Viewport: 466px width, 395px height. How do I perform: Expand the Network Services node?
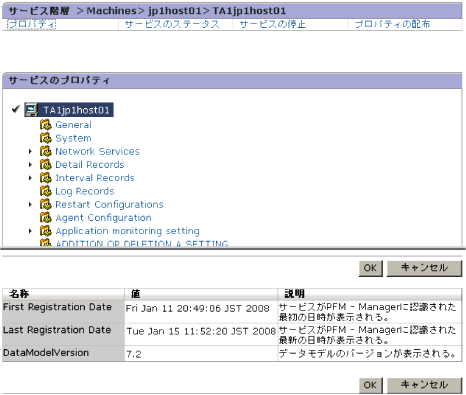[x=30, y=151]
